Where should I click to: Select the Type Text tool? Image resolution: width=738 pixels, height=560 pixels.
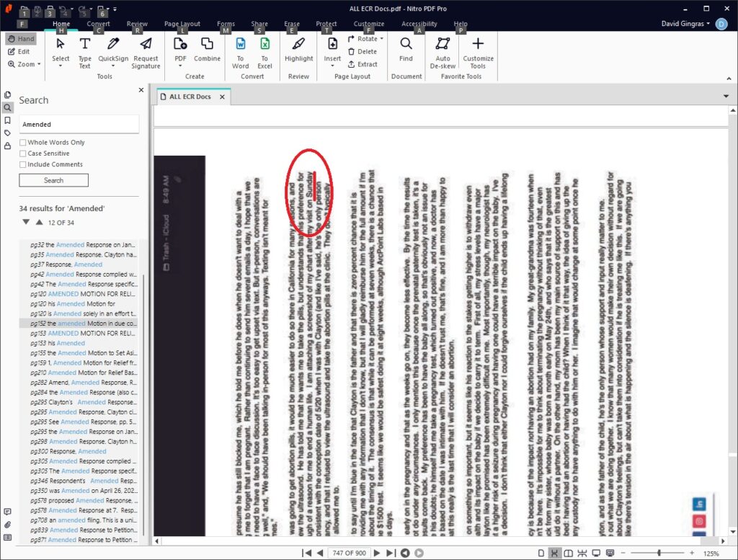coord(84,51)
